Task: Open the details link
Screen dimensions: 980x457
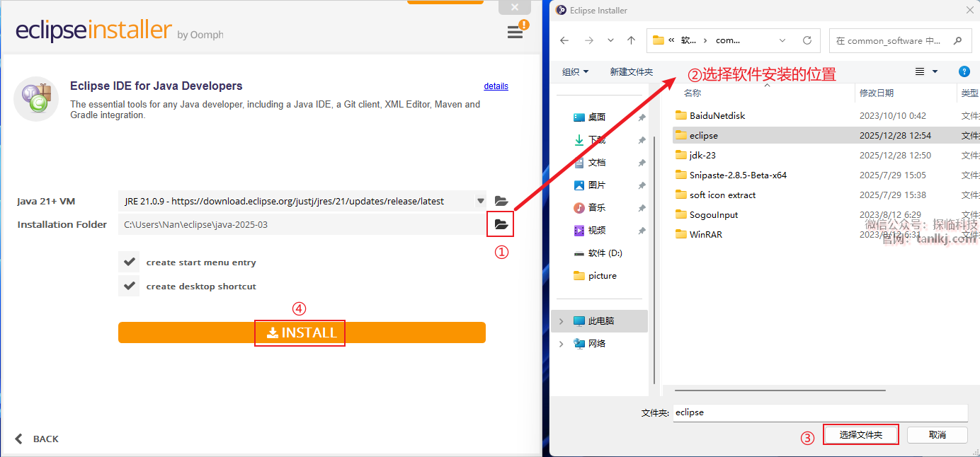Action: click(x=496, y=86)
